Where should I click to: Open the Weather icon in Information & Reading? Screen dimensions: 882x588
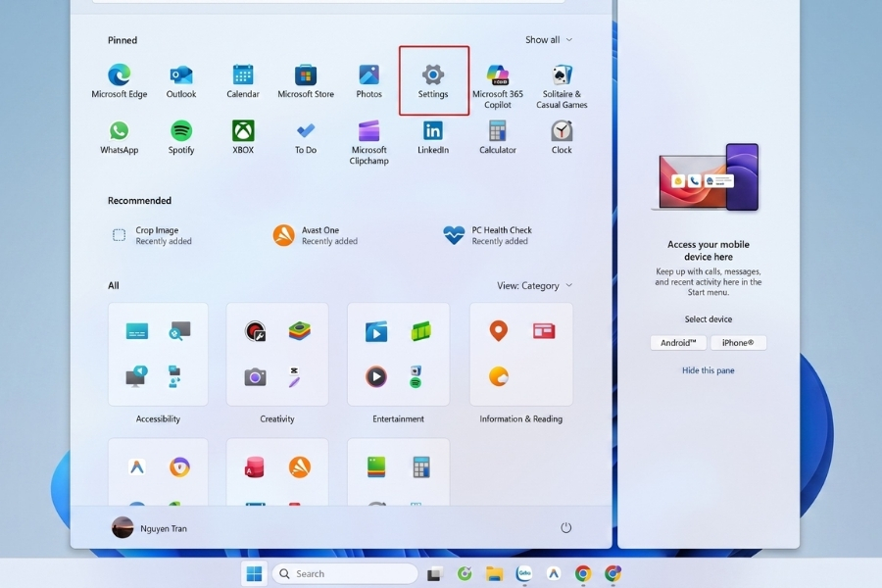click(499, 376)
